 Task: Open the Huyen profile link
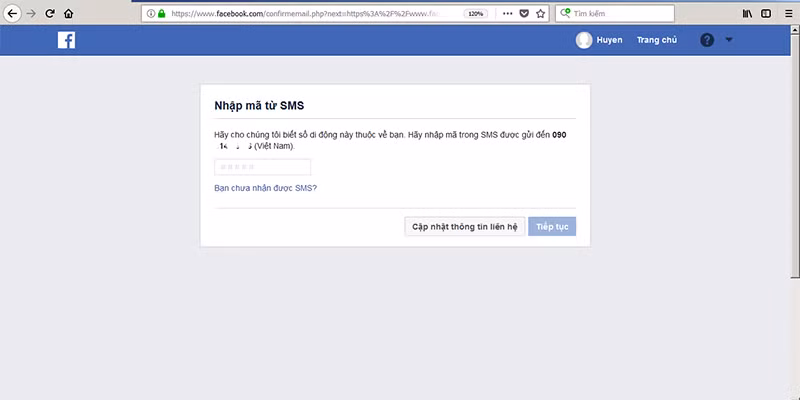point(609,40)
